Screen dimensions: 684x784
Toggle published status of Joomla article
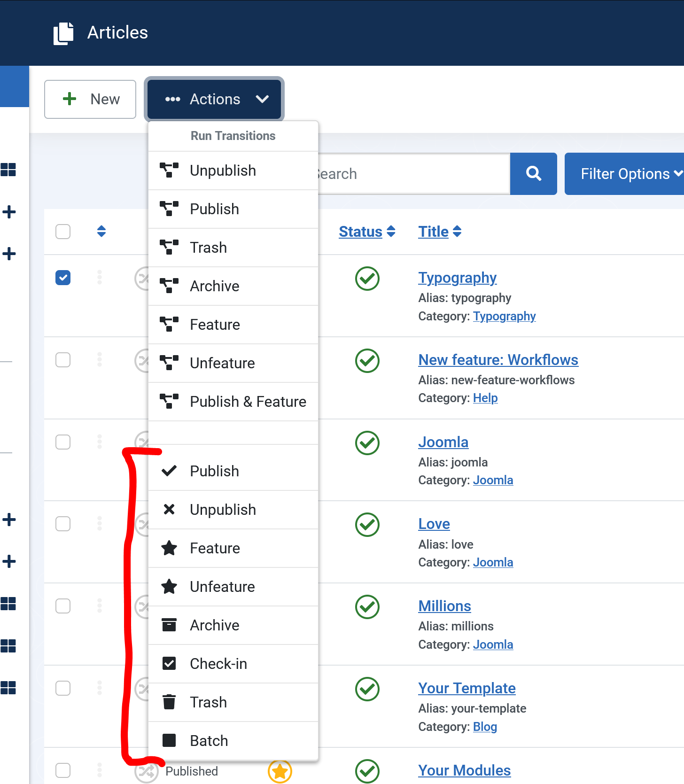367,443
